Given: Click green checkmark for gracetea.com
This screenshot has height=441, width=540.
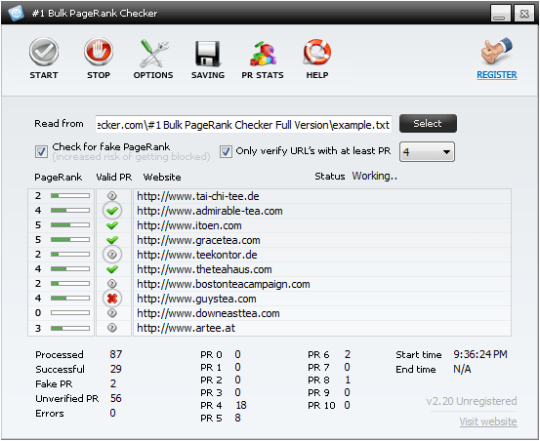Looking at the screenshot, I should coord(112,240).
